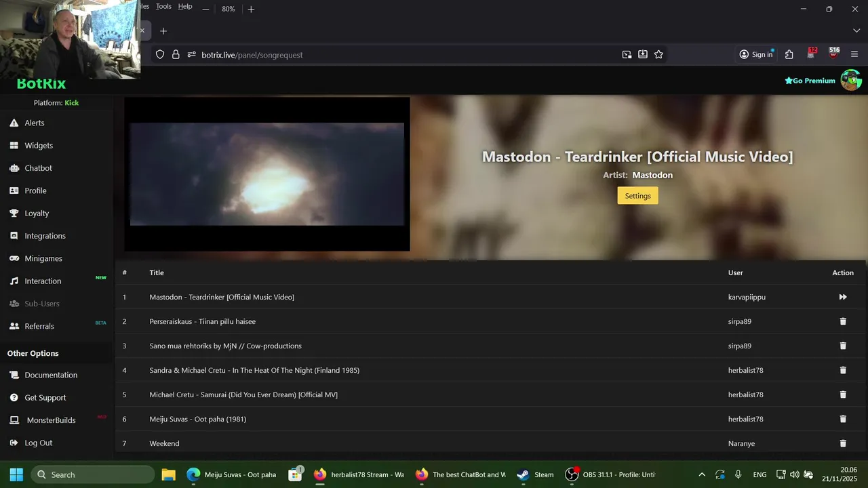
Task: Open the browser extensions icon
Action: click(x=789, y=55)
